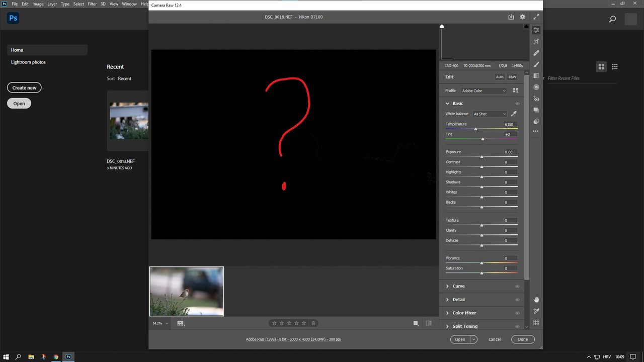Screen dimensions: 644x362
Task: Click the Photoshop home search icon
Action: coord(612,19)
